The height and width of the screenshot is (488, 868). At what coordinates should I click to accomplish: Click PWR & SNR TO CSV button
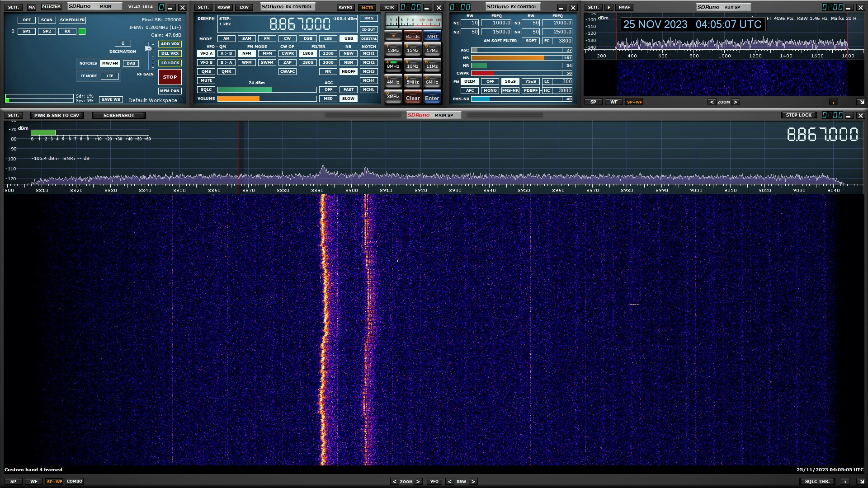click(57, 115)
